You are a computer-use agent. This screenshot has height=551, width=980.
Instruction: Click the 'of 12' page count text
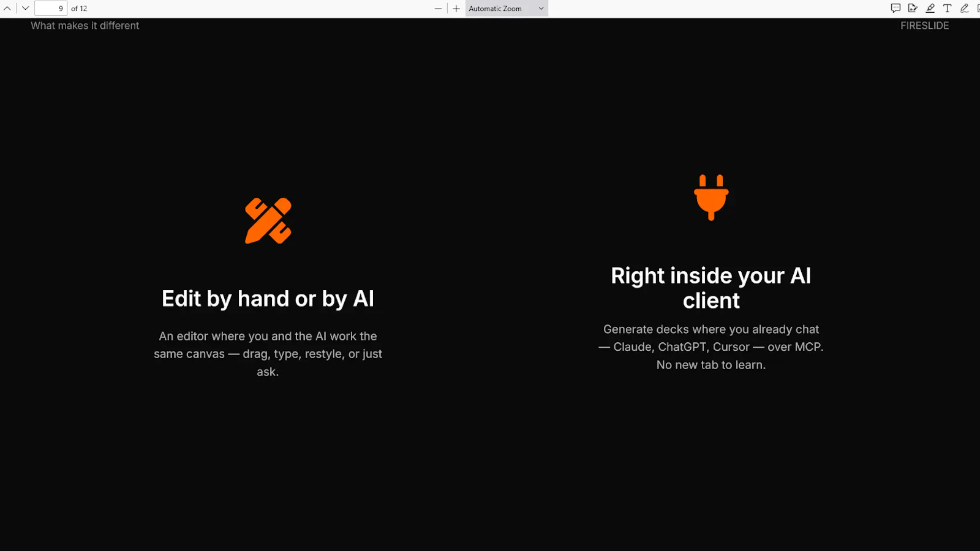[79, 9]
